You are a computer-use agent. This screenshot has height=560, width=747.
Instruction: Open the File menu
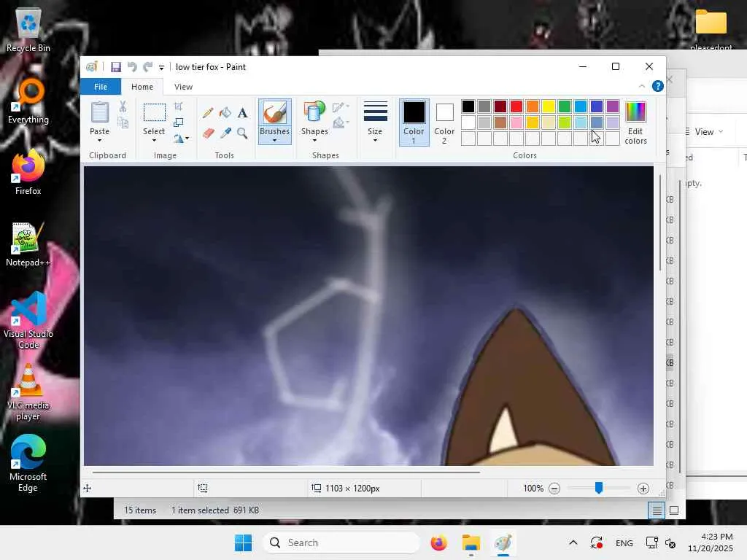pos(101,87)
